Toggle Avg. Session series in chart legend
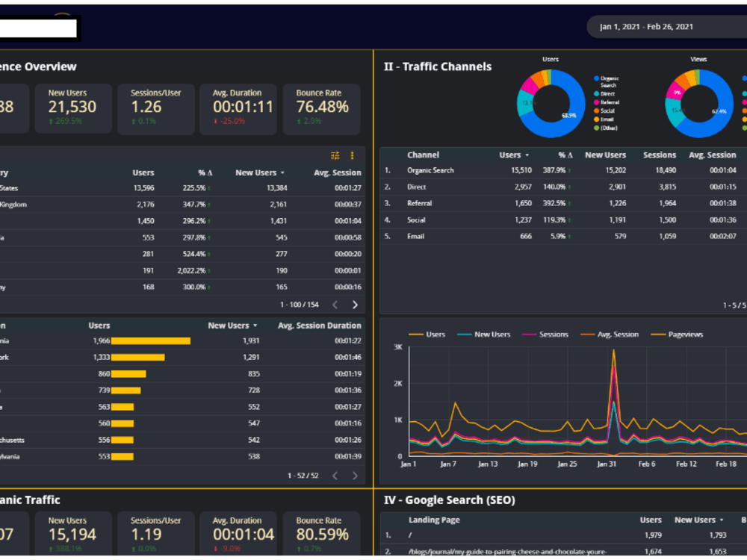Screen dimensions: 747x560 click(610, 335)
